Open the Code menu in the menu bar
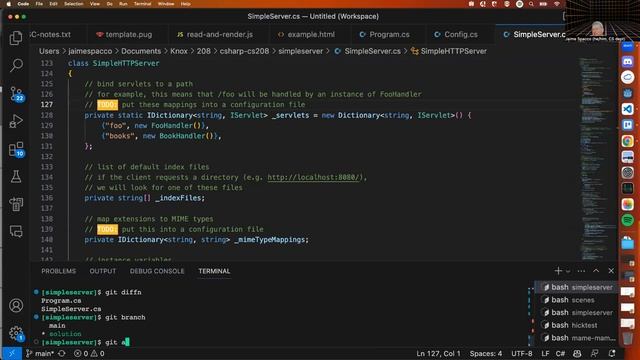 23,4
